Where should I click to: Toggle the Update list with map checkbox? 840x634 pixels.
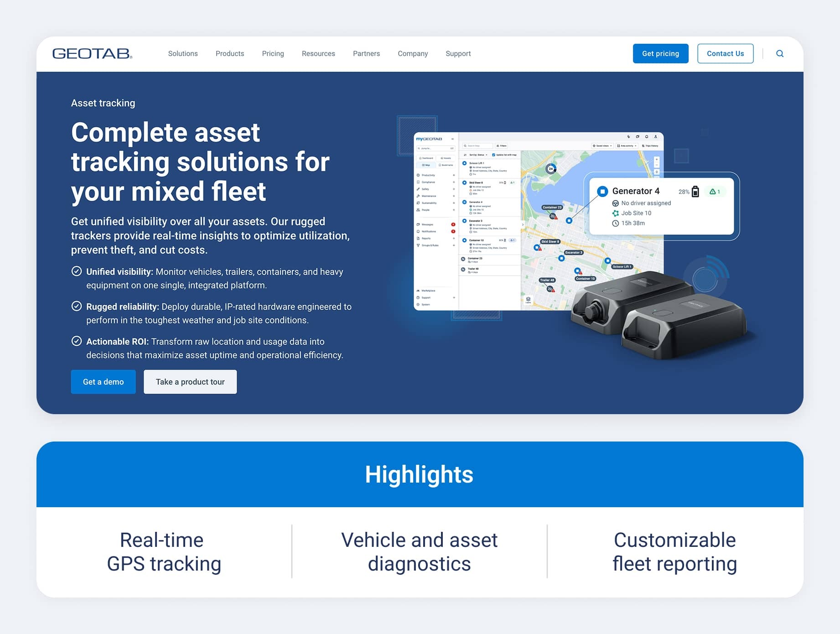click(x=493, y=155)
